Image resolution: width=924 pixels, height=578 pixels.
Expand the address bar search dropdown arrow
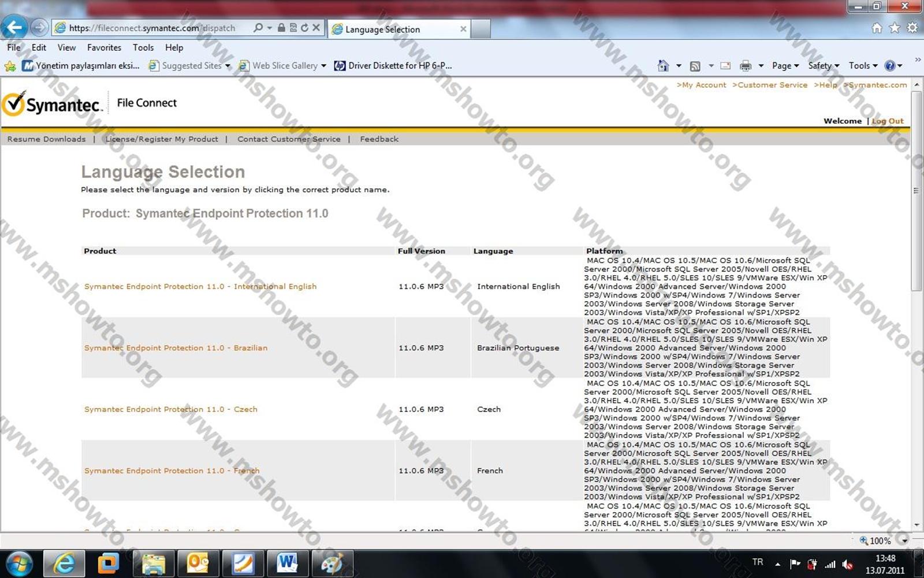pyautogui.click(x=269, y=28)
